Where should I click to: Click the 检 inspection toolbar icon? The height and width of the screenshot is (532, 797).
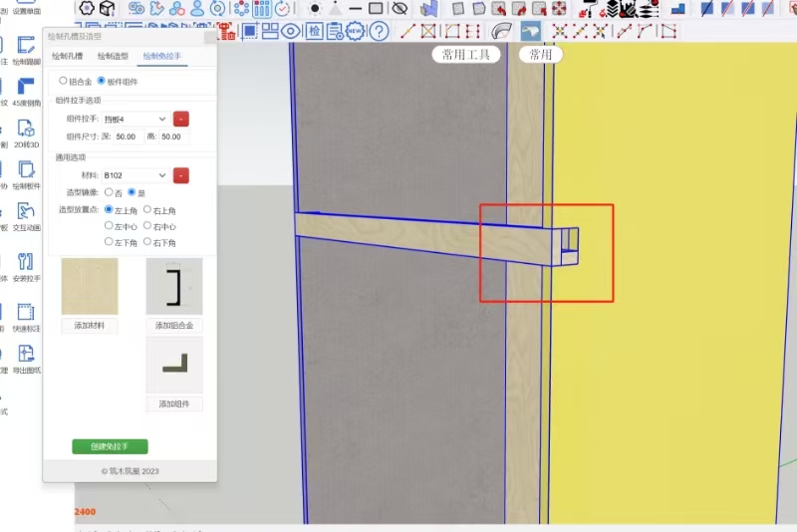pyautogui.click(x=314, y=31)
